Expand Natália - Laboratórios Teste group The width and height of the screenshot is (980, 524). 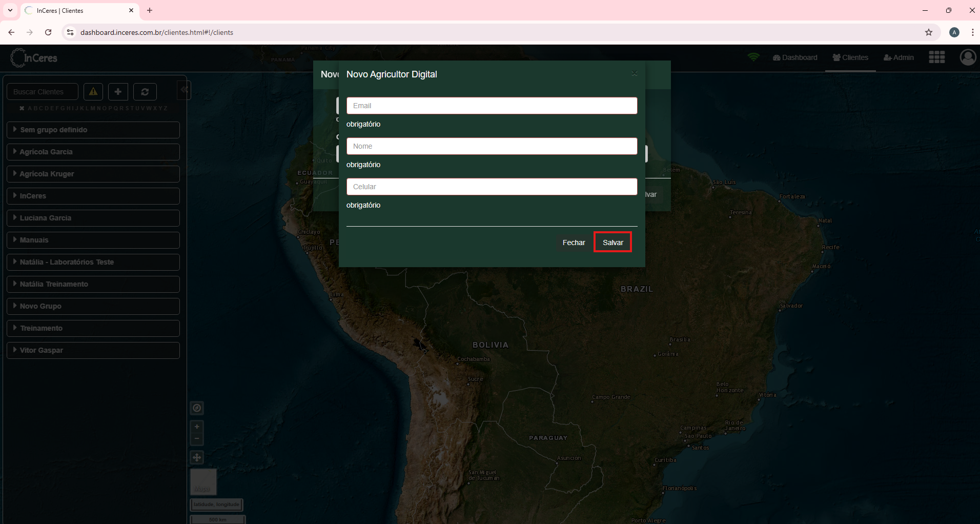(93, 262)
